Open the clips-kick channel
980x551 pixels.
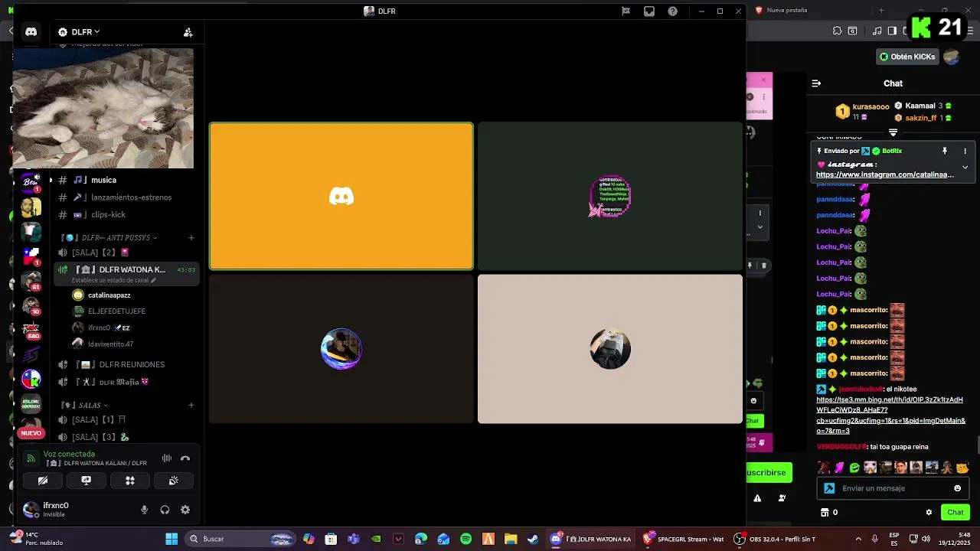click(x=126, y=215)
